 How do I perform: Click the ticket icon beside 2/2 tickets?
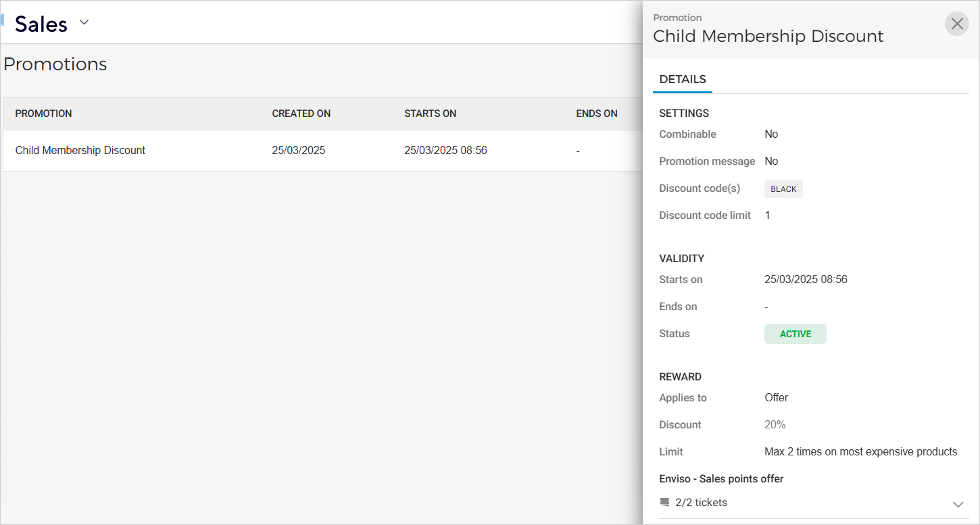tap(664, 503)
